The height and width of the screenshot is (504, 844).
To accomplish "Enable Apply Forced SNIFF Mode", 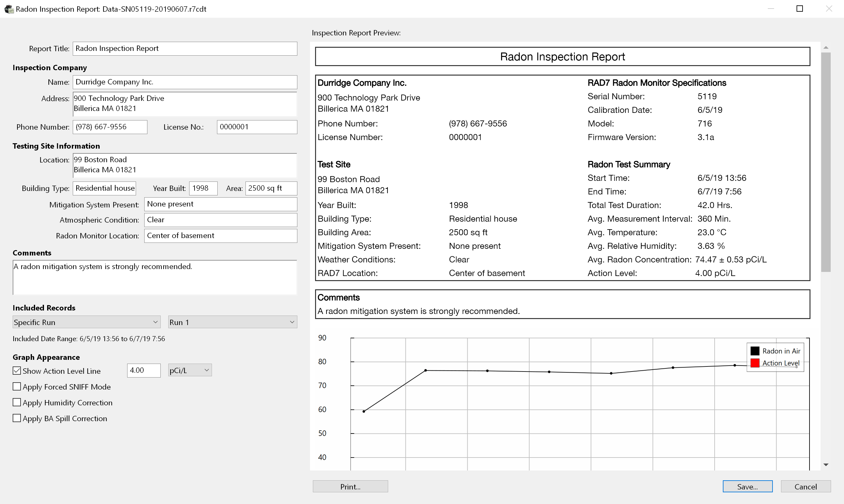I will tap(17, 386).
